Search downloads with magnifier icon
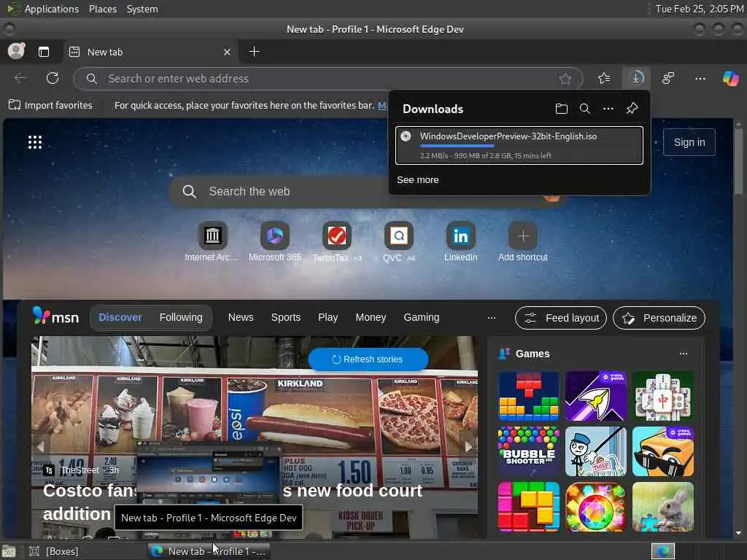Screen dimensions: 747x560 pyautogui.click(x=584, y=109)
